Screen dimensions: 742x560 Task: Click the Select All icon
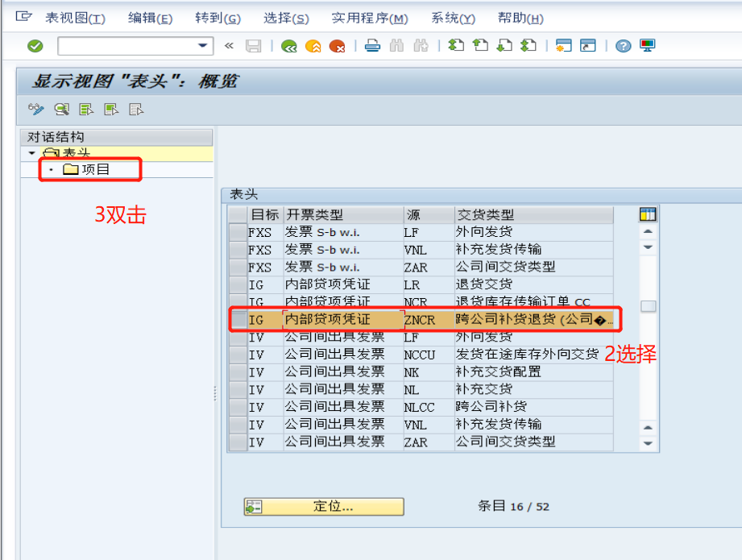click(86, 110)
